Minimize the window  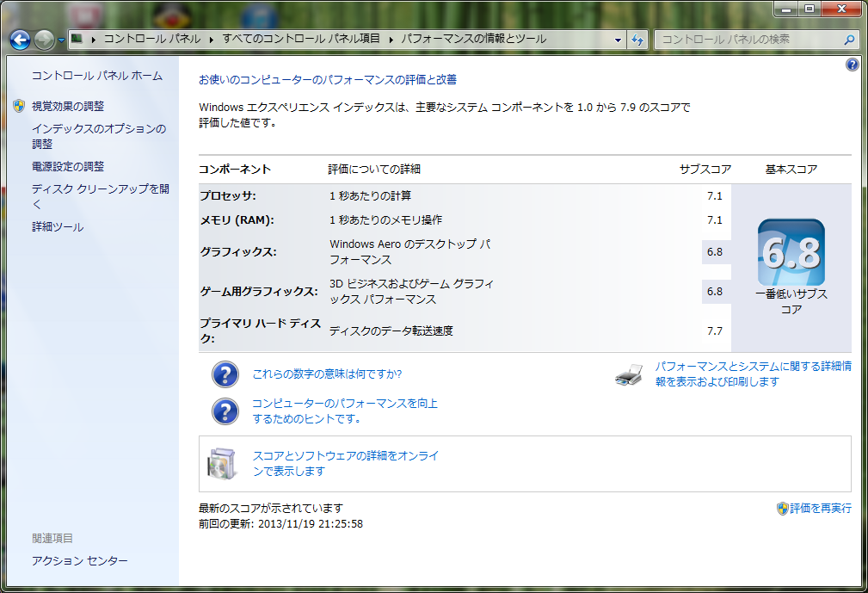(x=786, y=9)
